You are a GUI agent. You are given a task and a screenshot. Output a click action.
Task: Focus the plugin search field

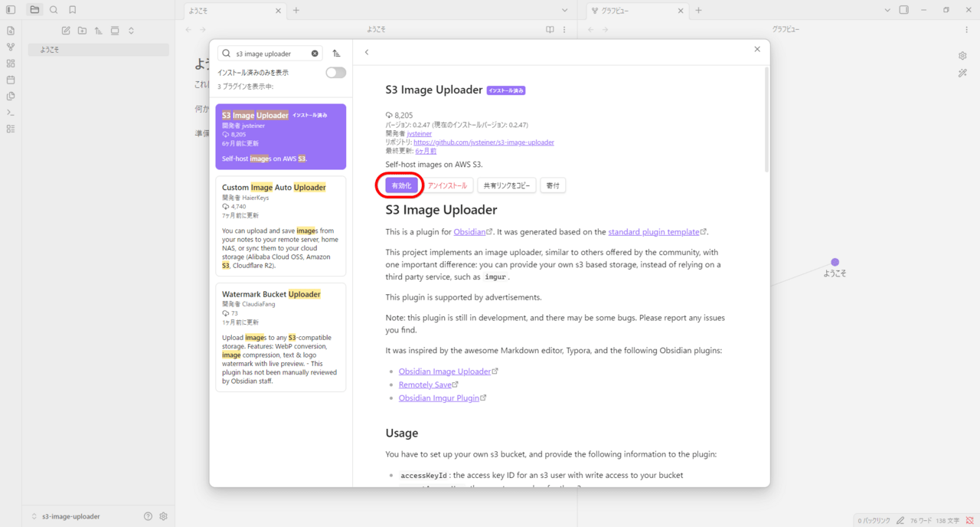coord(269,54)
